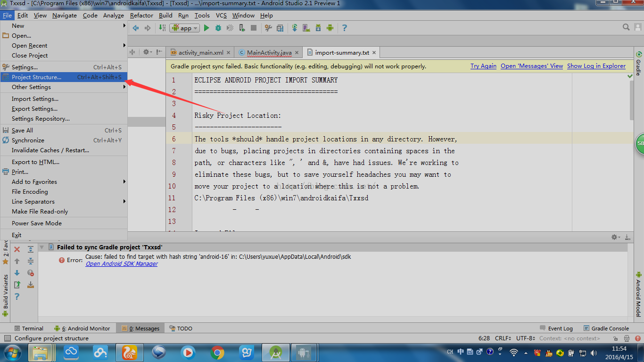
Task: Click Show Log in Explorer link
Action: click(596, 66)
